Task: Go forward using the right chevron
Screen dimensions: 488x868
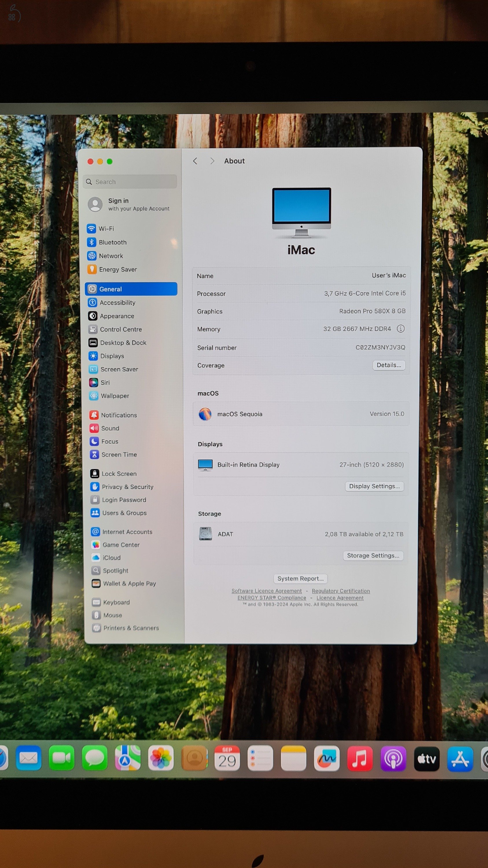Action: coord(212,161)
